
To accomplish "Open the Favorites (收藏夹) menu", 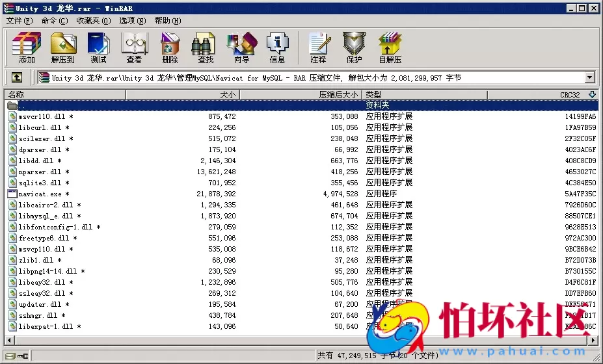I will point(94,21).
